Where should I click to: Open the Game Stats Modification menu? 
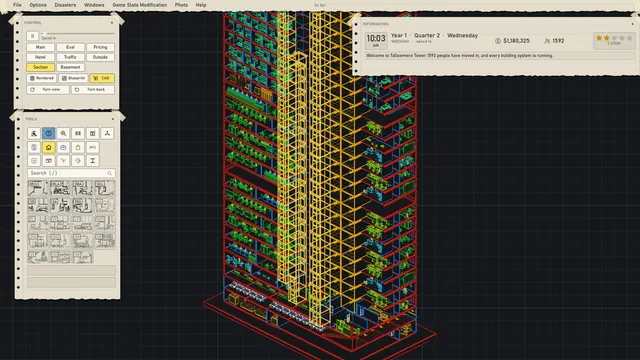[140, 5]
